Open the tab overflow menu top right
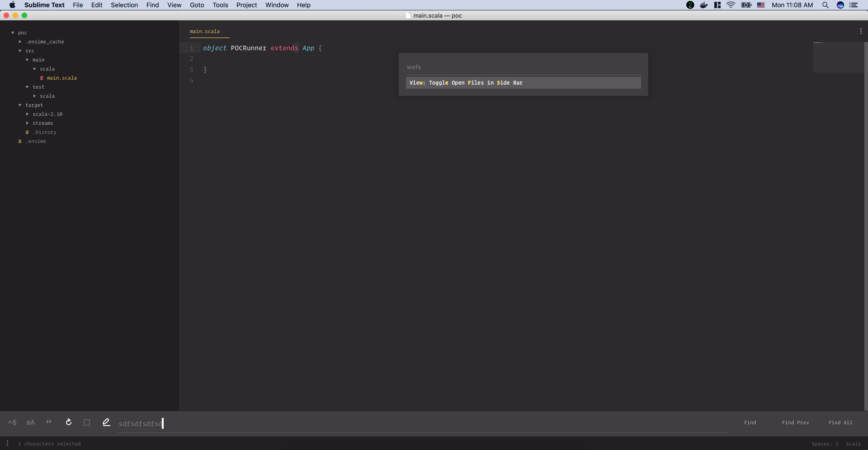 coord(861,31)
